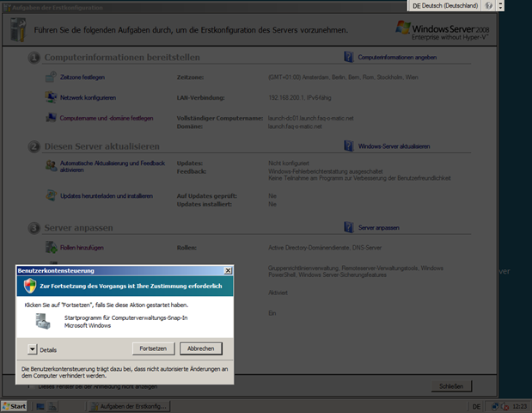Open Computername und -domäne festlegen
The width and height of the screenshot is (532, 413).
[107, 118]
